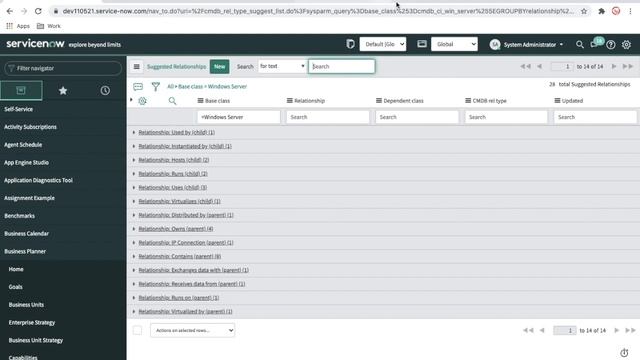Open the activity stream icon
640x360 pixels.
click(138, 87)
